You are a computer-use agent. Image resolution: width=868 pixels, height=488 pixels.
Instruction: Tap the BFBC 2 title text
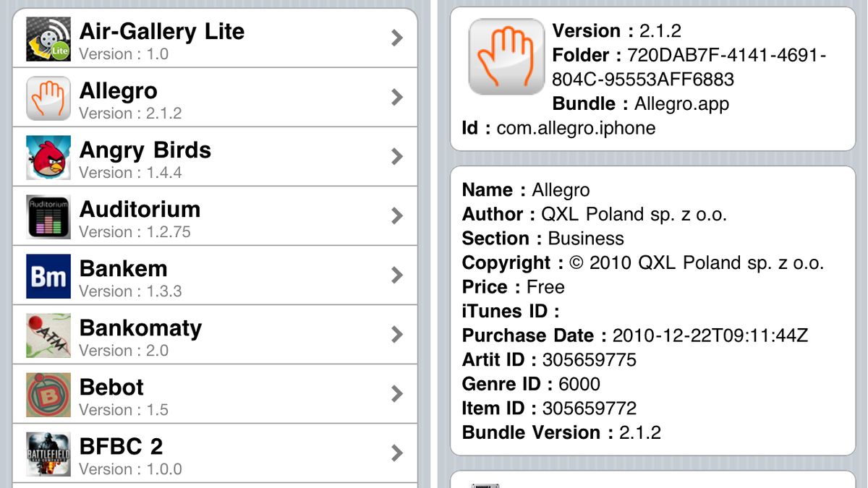pyautogui.click(x=121, y=447)
